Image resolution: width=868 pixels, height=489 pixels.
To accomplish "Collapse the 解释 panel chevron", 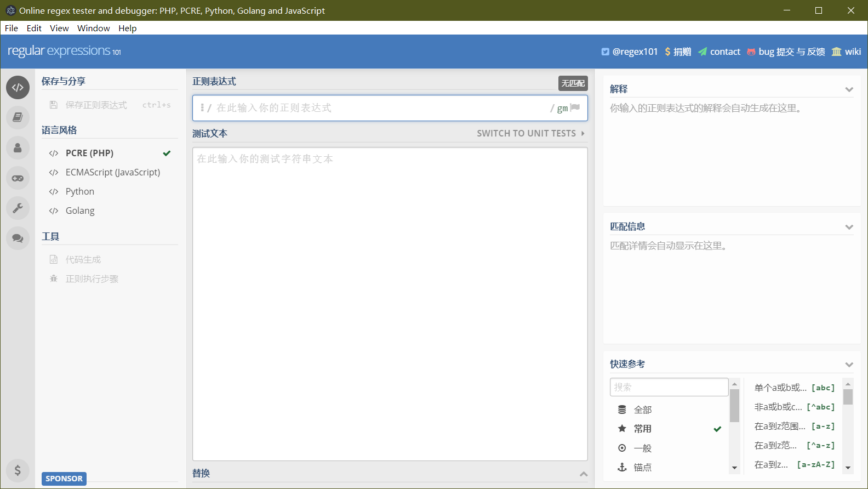I will 849,89.
